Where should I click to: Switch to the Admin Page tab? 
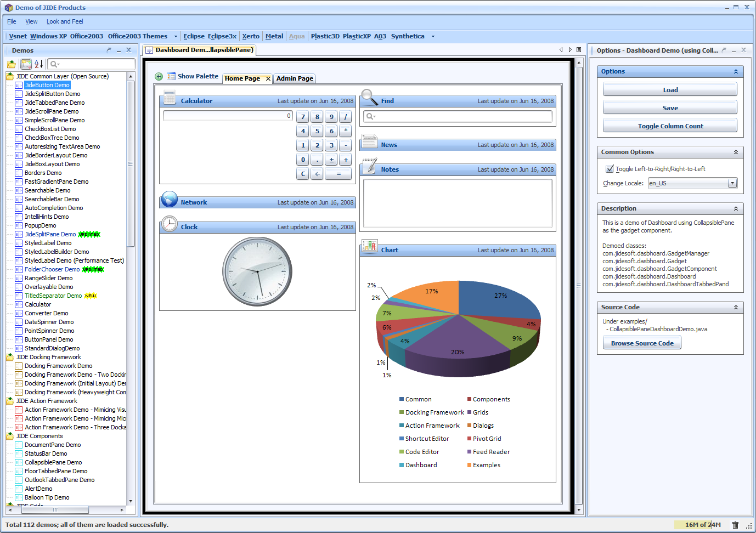[295, 78]
